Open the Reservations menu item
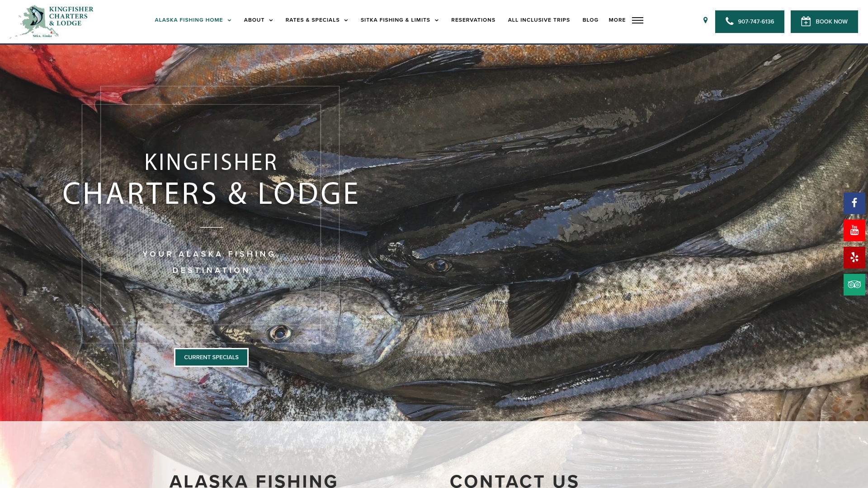 pyautogui.click(x=473, y=20)
